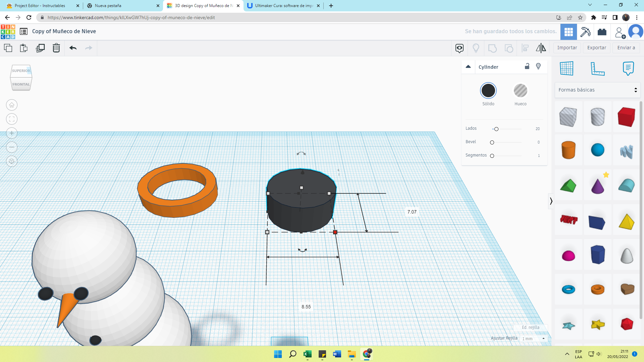Click the design name Copy of Muñeco de Nieve
Image resolution: width=644 pixels, height=362 pixels.
point(64,31)
